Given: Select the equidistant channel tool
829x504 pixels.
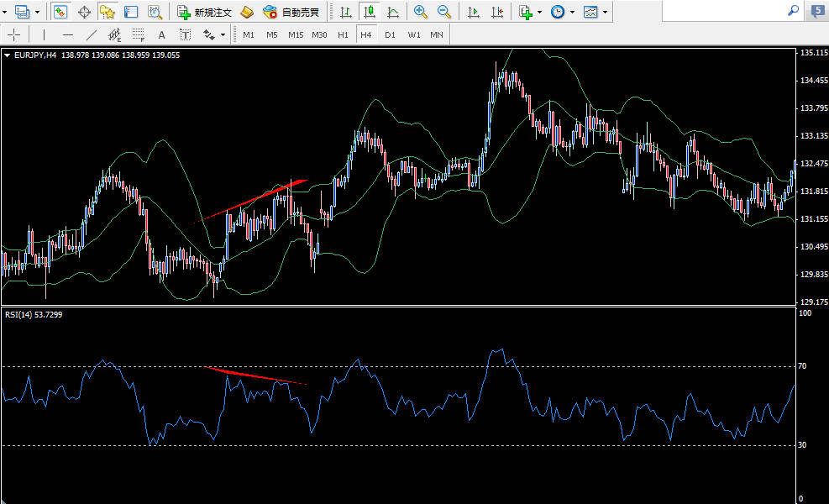Looking at the screenshot, I should point(115,35).
